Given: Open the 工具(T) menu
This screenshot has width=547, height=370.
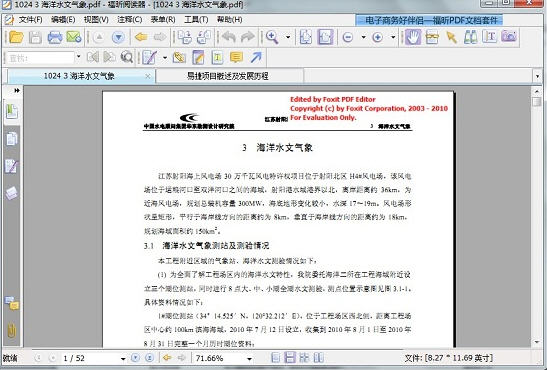Looking at the screenshot, I should (x=196, y=20).
